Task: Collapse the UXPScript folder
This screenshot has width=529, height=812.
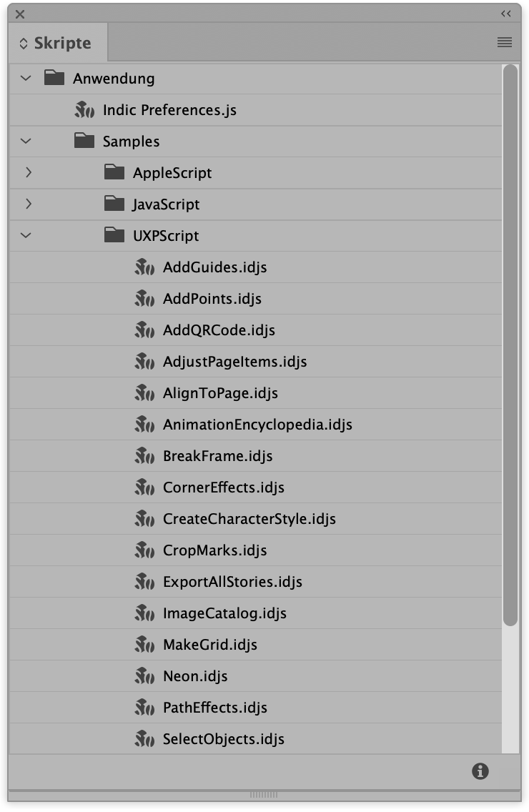Action: point(26,236)
